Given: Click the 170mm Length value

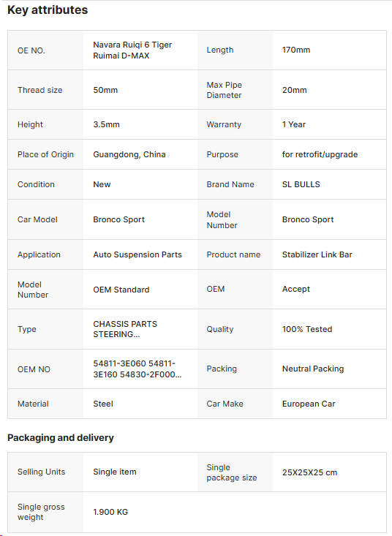Looking at the screenshot, I should pyautogui.click(x=296, y=50).
